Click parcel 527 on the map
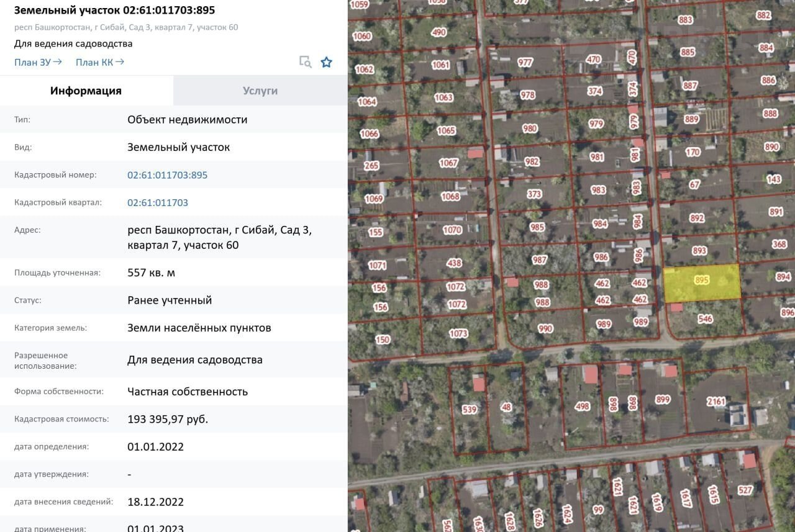The image size is (795, 532). [x=745, y=490]
